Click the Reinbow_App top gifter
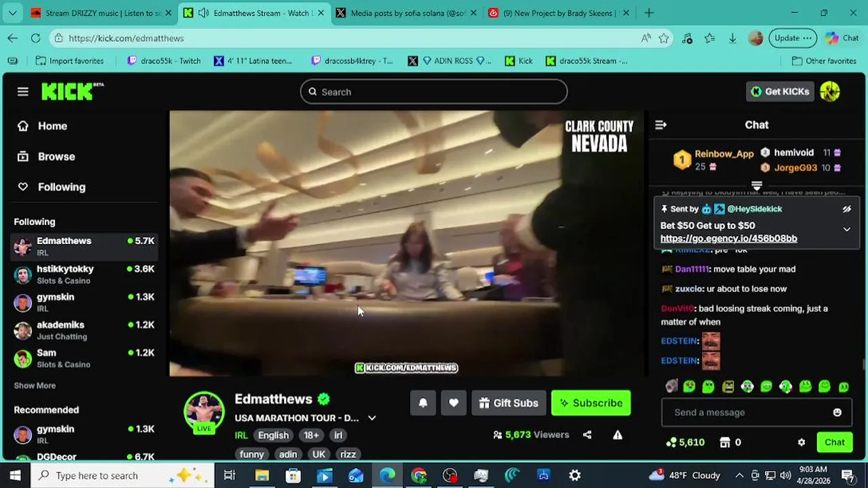Screen dimensions: 868x488 click(724, 154)
